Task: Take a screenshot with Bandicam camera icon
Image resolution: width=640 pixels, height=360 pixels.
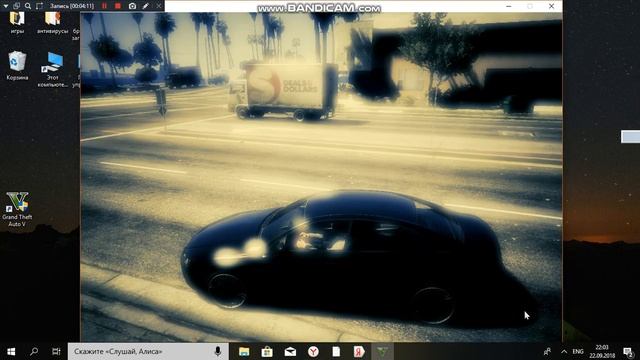Action: click(x=132, y=6)
